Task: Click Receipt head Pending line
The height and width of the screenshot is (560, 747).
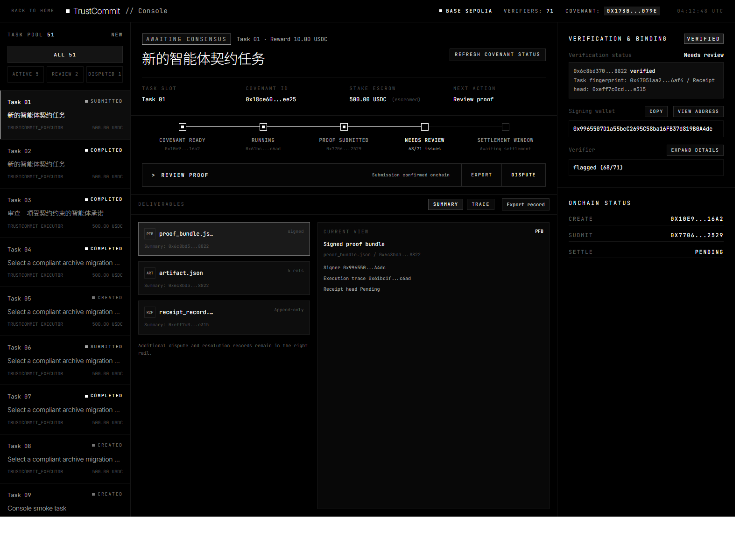Action: click(x=352, y=289)
